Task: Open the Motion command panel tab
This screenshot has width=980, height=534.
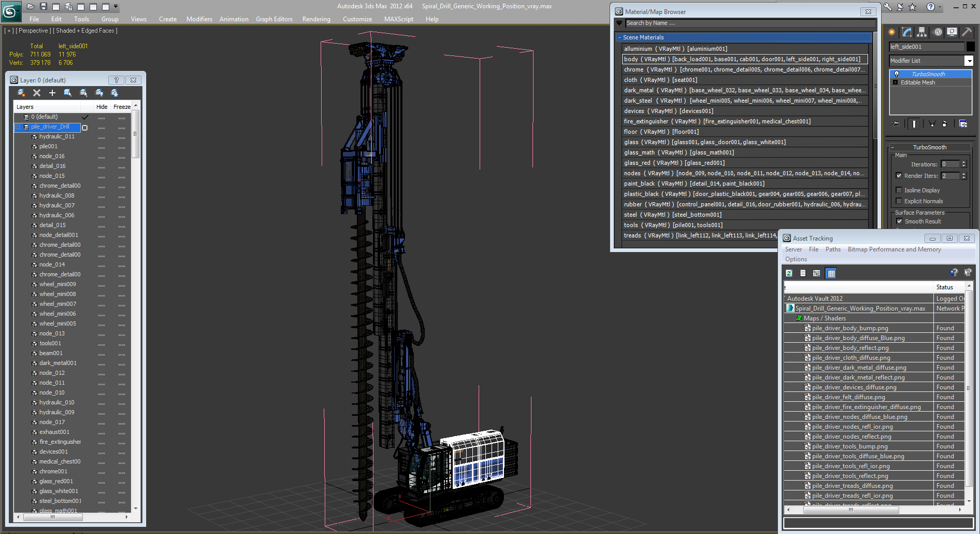Action: pyautogui.click(x=938, y=32)
